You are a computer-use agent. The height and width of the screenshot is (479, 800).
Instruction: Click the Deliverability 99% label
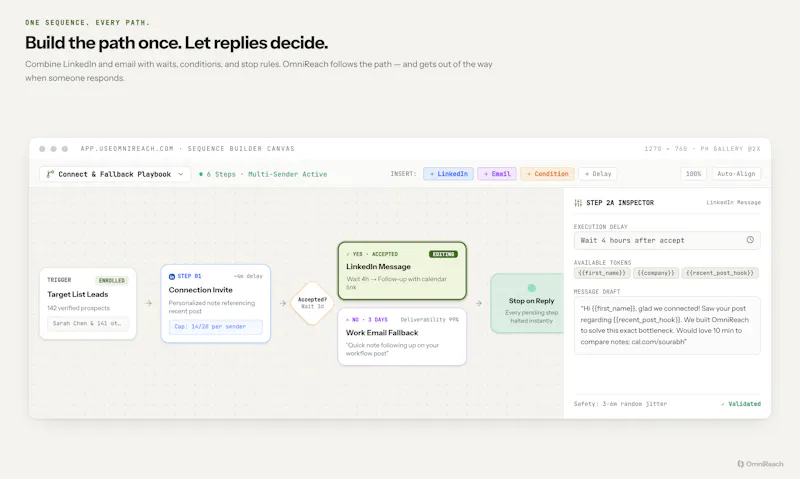point(429,320)
